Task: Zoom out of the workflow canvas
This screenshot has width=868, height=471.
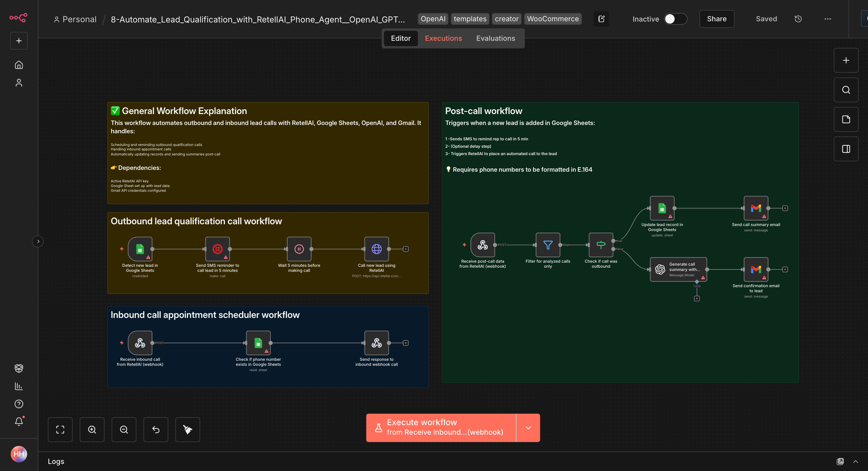Action: click(x=124, y=429)
